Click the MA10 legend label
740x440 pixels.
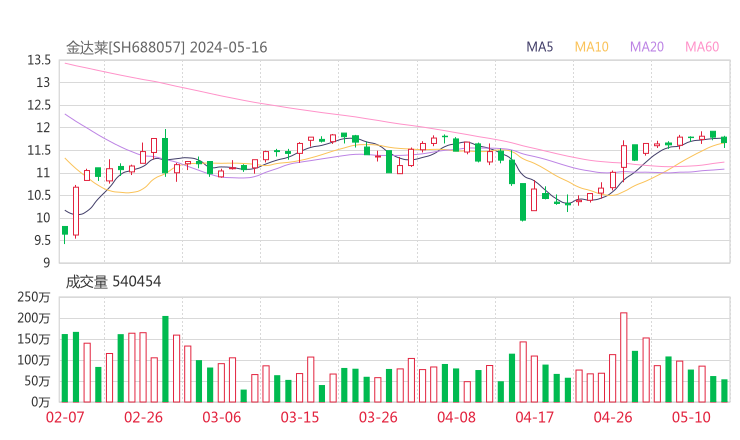[x=591, y=47]
